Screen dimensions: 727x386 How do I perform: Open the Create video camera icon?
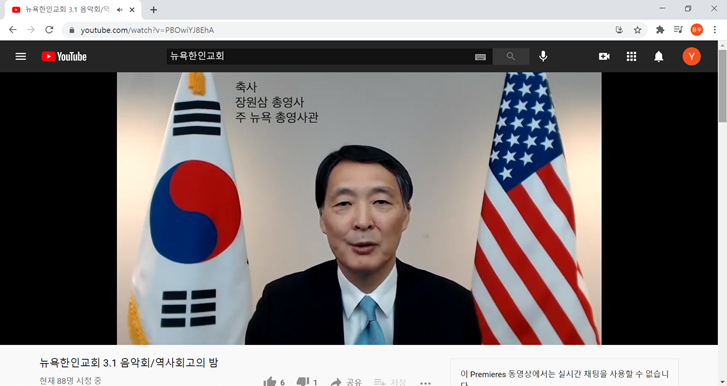click(604, 57)
